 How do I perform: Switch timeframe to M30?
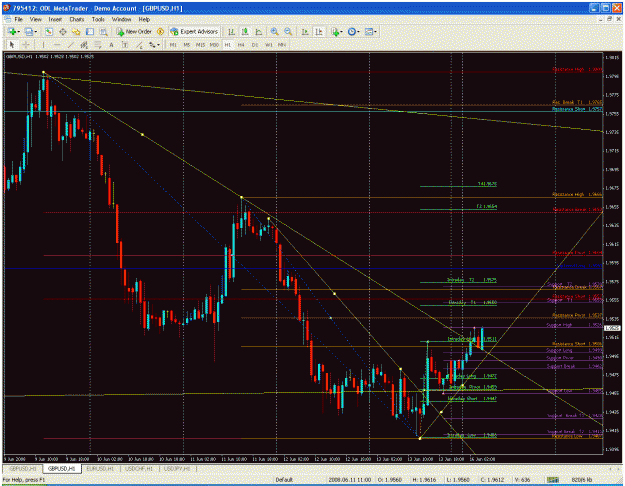pyautogui.click(x=214, y=45)
